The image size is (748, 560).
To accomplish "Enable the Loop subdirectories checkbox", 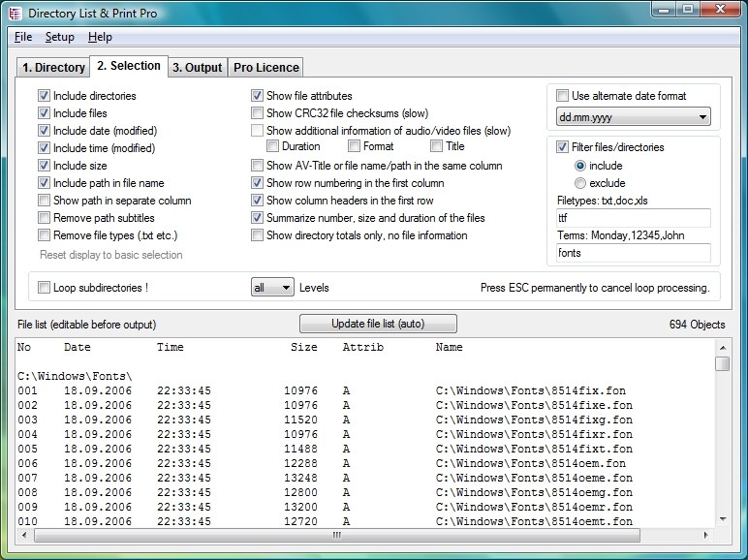I will click(x=45, y=288).
